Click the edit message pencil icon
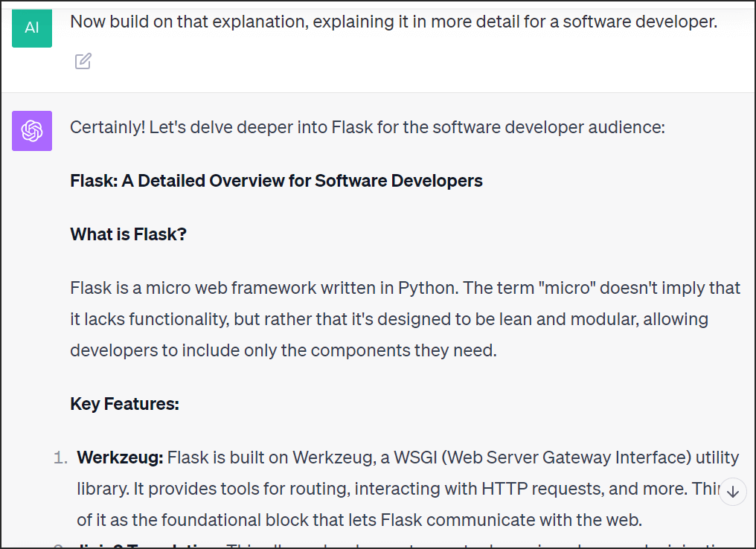This screenshot has width=756, height=549. 83,61
